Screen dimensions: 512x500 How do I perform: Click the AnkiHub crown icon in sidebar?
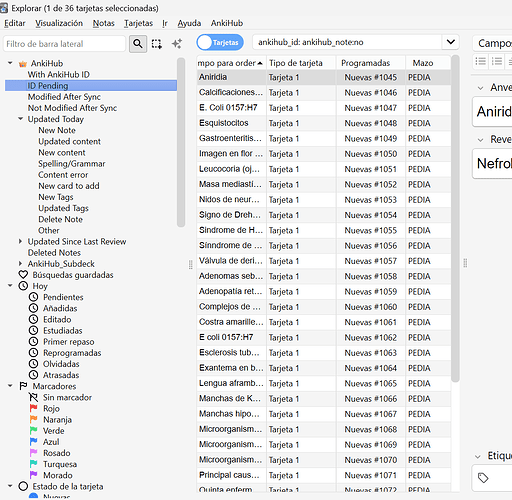click(23, 64)
